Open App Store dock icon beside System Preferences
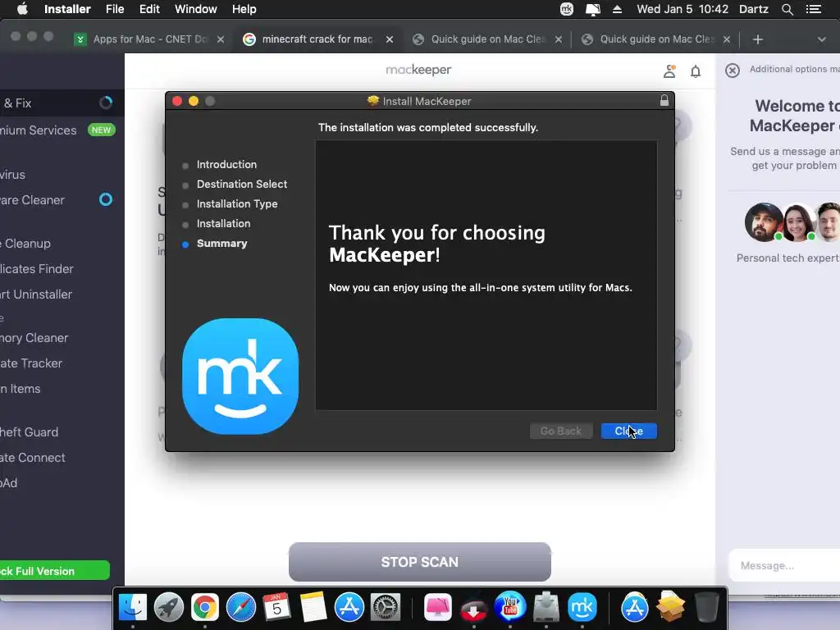This screenshot has height=630, width=840. pyautogui.click(x=349, y=608)
